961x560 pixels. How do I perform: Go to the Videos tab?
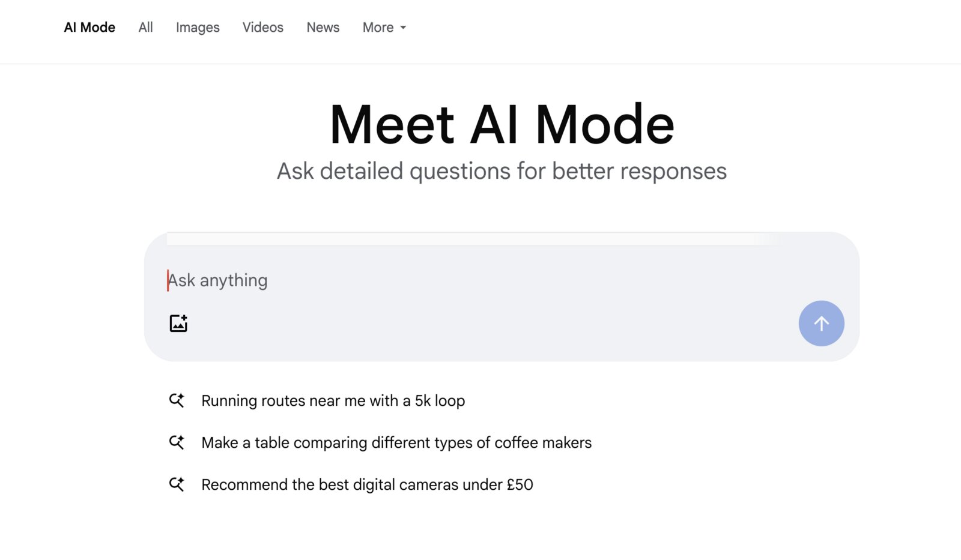(x=263, y=28)
